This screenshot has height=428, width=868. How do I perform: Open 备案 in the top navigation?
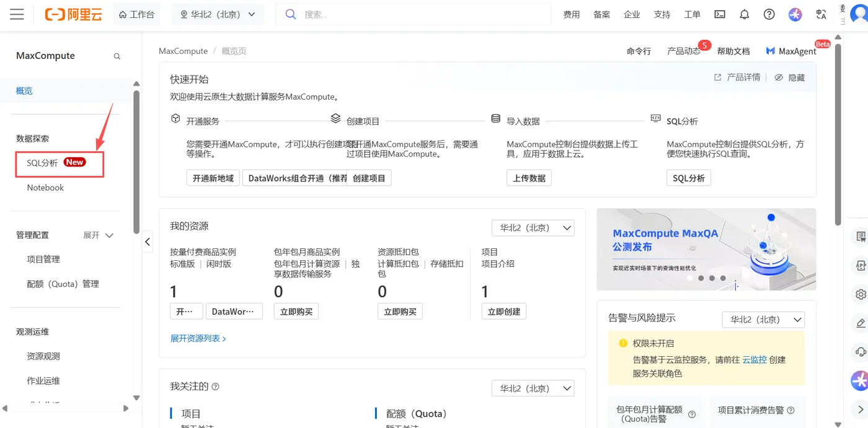[x=601, y=14]
